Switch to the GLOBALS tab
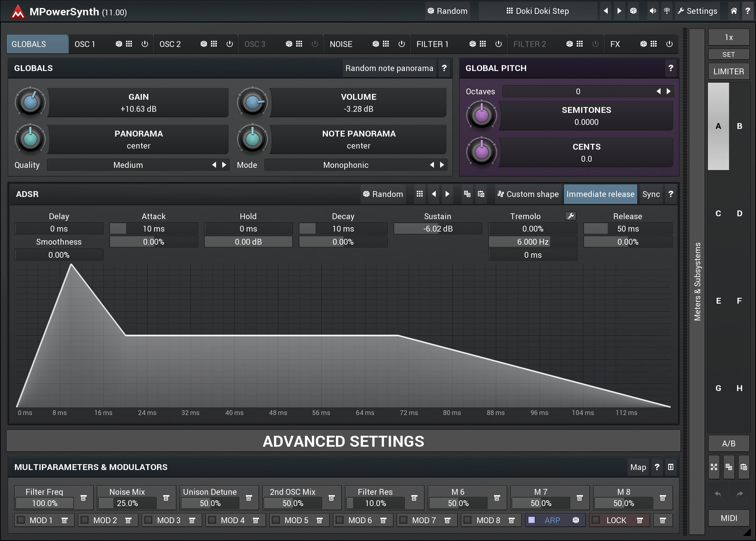This screenshot has width=756, height=541. click(x=37, y=44)
